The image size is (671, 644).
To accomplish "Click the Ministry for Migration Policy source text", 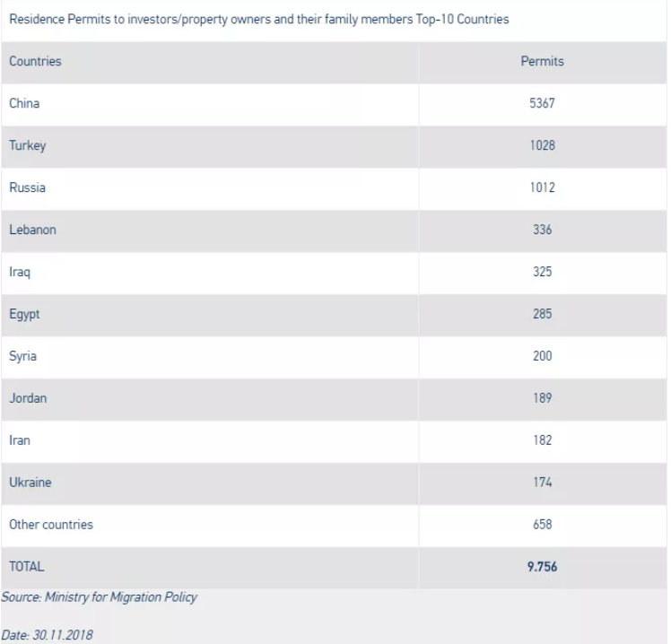I will pos(121,597).
